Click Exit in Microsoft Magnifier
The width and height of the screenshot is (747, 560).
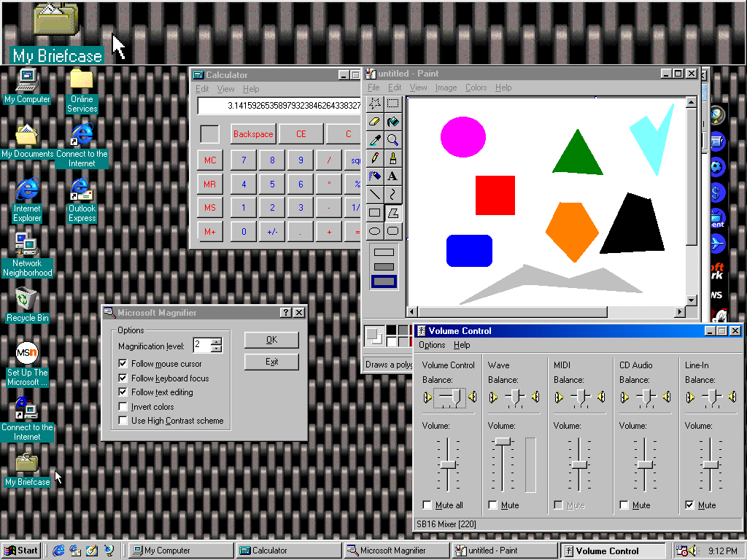click(271, 362)
